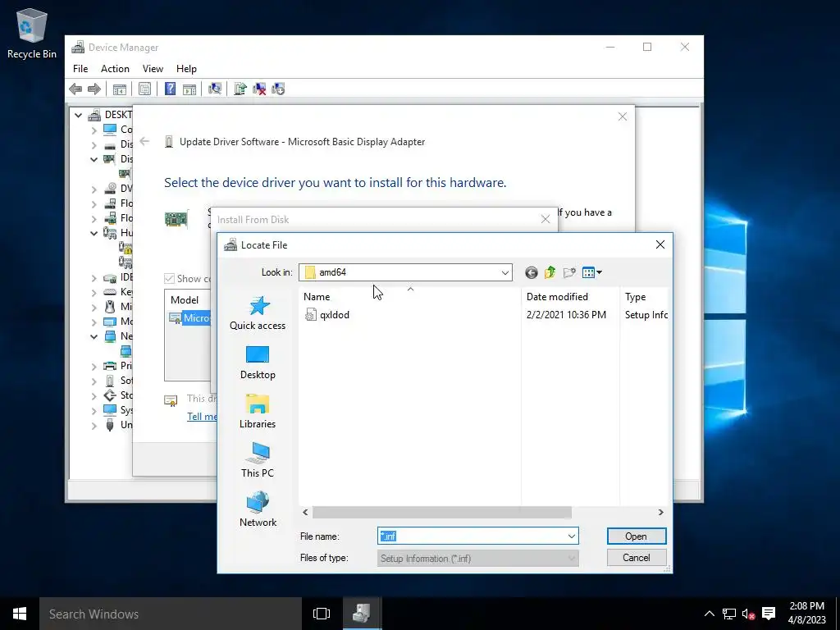Open Action Center notification icon in tray

coord(769,614)
